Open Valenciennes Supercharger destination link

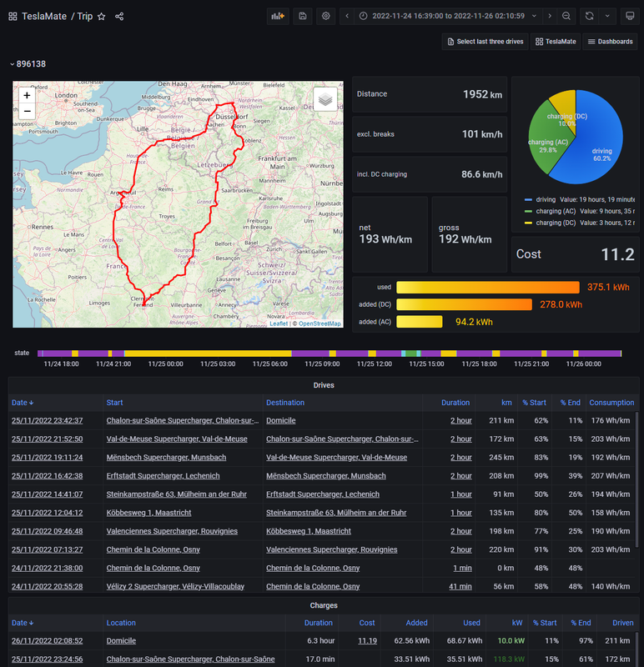tap(331, 549)
